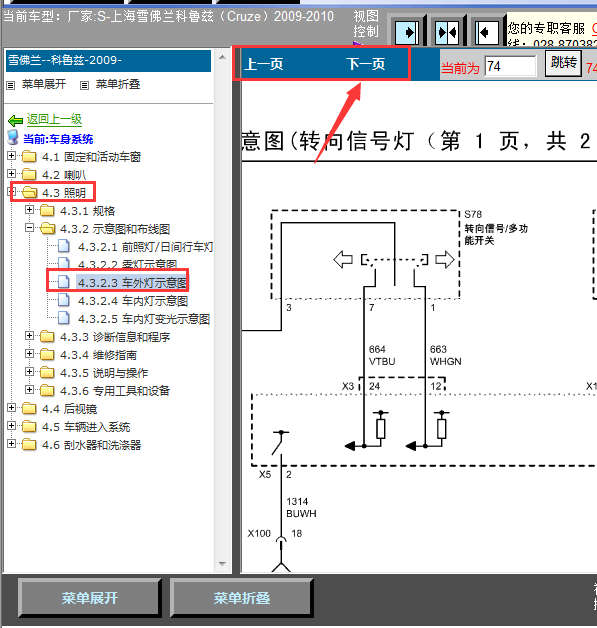Viewport: 597px width, 628px height.
Task: Click the bottom 菜单展开 button
Action: 90,598
